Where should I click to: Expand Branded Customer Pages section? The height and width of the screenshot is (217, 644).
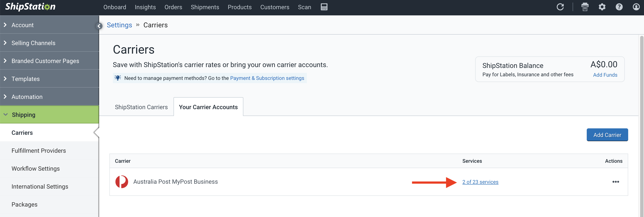pyautogui.click(x=50, y=61)
